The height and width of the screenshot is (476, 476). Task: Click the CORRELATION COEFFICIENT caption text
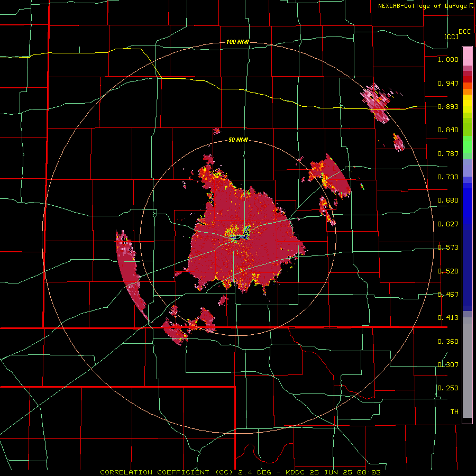point(154,472)
